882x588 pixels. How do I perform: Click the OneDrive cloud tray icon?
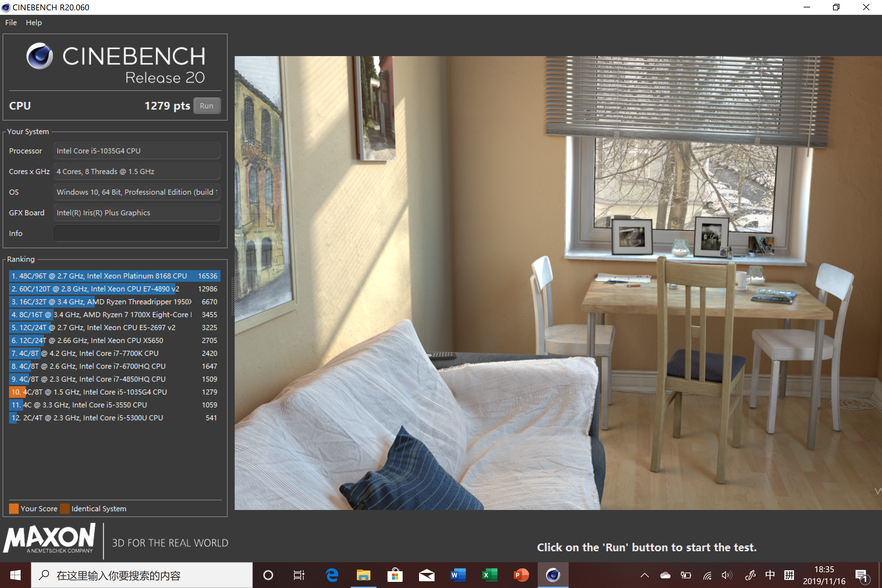click(x=665, y=575)
